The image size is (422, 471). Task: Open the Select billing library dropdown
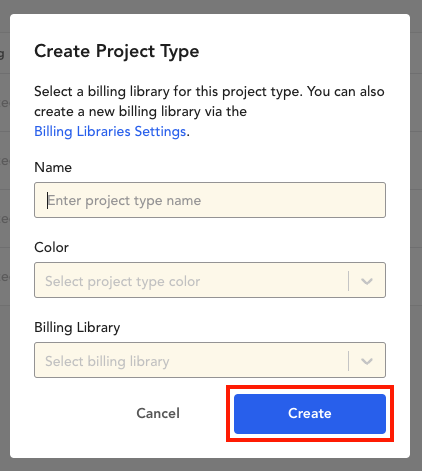[210, 360]
